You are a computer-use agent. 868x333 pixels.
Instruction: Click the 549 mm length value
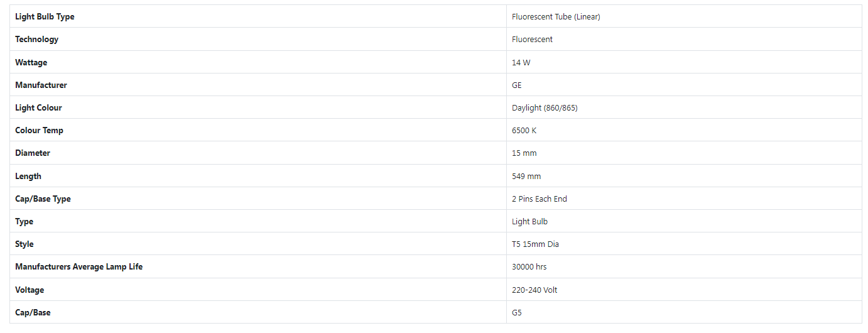526,177
